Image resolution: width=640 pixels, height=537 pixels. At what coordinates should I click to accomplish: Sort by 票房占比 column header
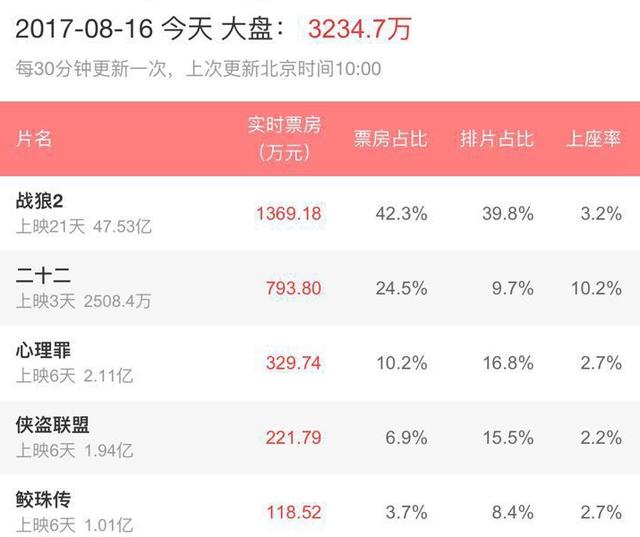pyautogui.click(x=390, y=139)
